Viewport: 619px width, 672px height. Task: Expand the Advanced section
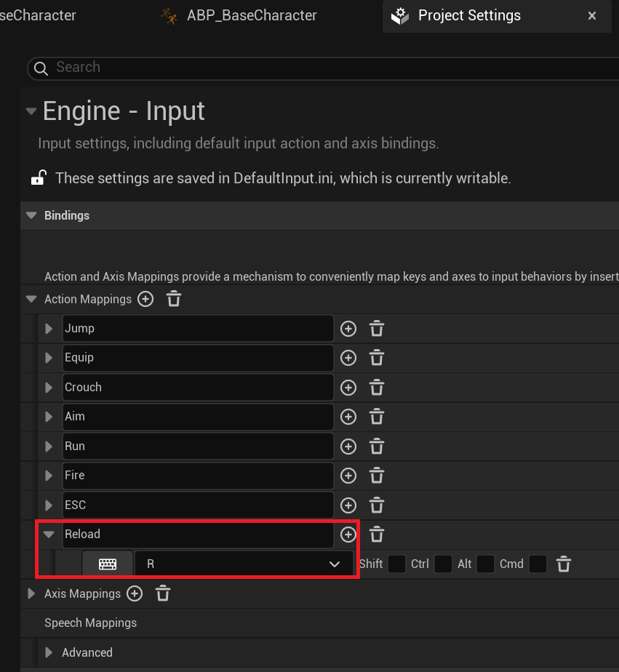[x=49, y=652]
